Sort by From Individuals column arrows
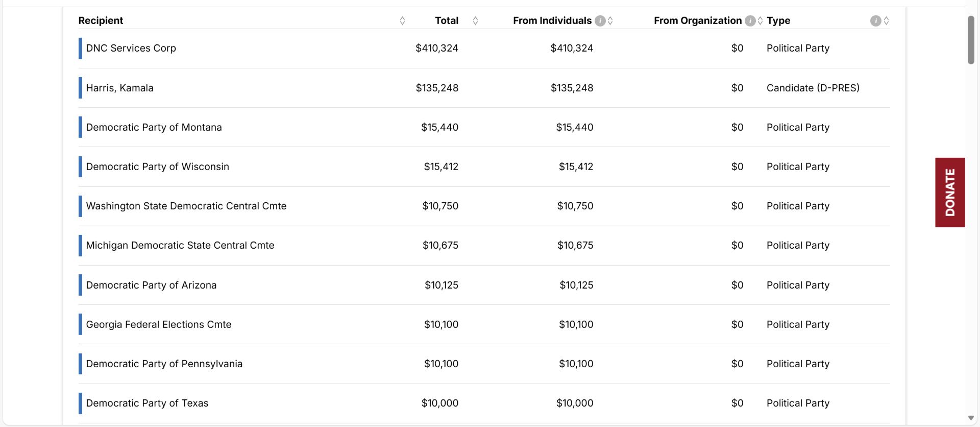The height and width of the screenshot is (427, 980). [610, 21]
